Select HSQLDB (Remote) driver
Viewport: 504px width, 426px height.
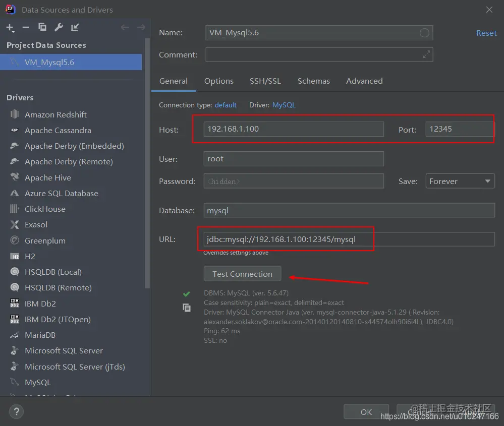[58, 288]
